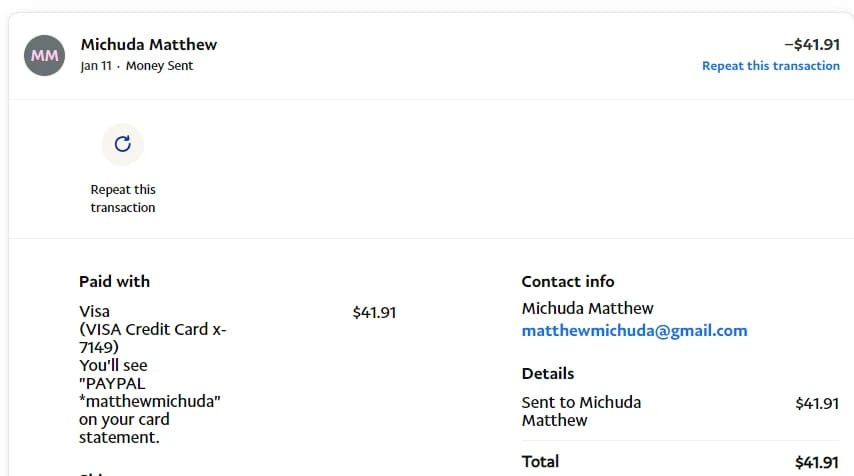Click the Visa payment method label
The height and width of the screenshot is (476, 854).
click(x=94, y=312)
